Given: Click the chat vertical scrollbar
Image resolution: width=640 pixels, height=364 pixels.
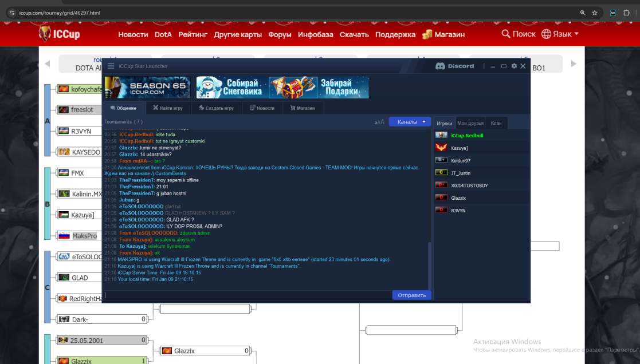Looking at the screenshot, I should click(429, 266).
